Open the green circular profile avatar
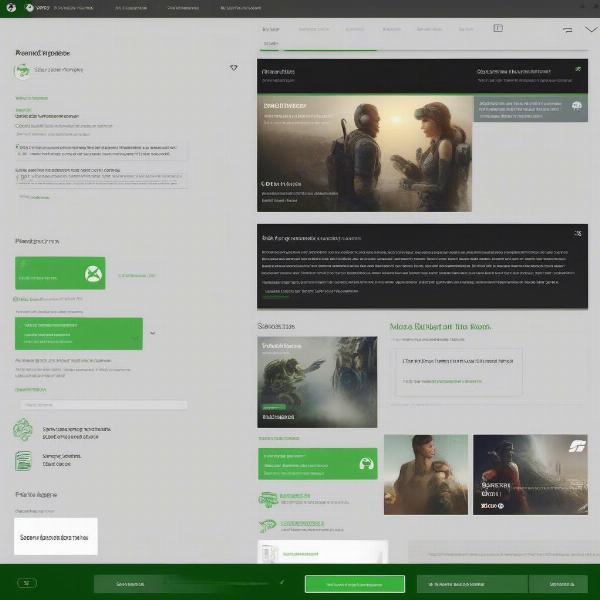The width and height of the screenshot is (600, 600). pyautogui.click(x=22, y=71)
